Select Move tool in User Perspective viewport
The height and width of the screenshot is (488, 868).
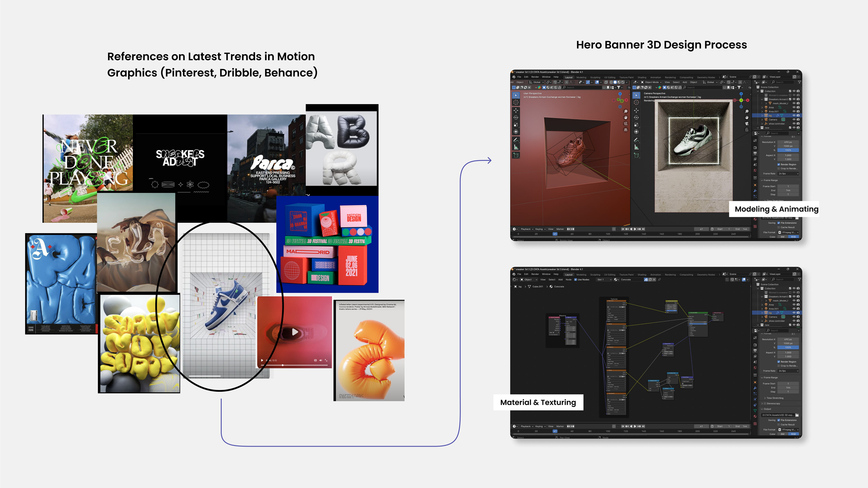coord(516,110)
